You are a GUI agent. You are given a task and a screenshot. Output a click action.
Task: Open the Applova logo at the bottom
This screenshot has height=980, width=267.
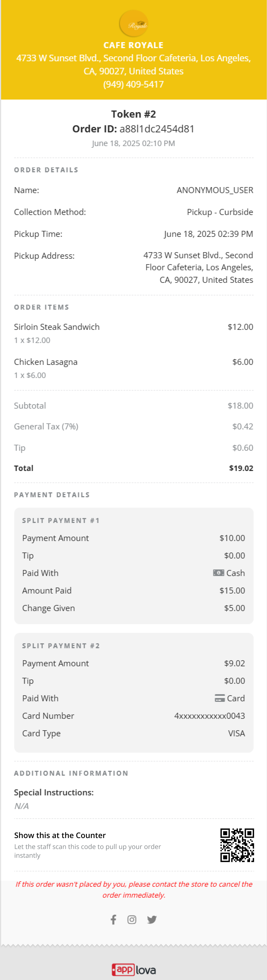tap(133, 969)
